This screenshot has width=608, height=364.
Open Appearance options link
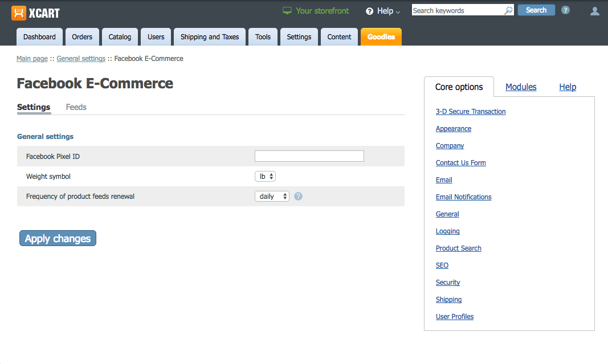454,129
